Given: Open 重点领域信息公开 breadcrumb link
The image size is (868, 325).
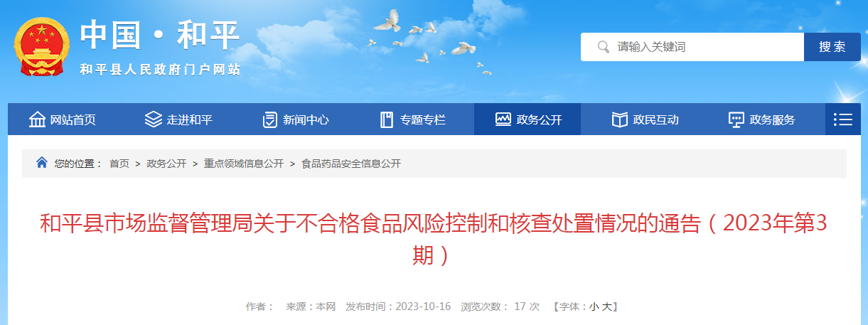Looking at the screenshot, I should click(243, 164).
